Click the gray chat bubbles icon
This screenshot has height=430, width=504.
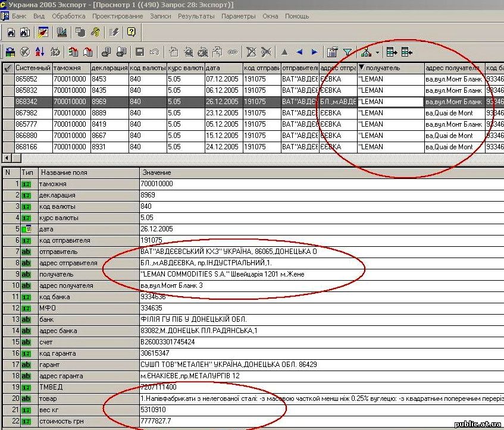[x=80, y=32]
